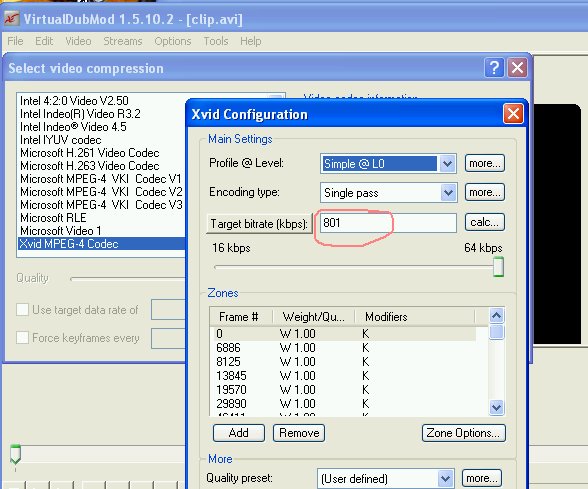Open the Streams menu
588x489 pixels.
click(123, 41)
